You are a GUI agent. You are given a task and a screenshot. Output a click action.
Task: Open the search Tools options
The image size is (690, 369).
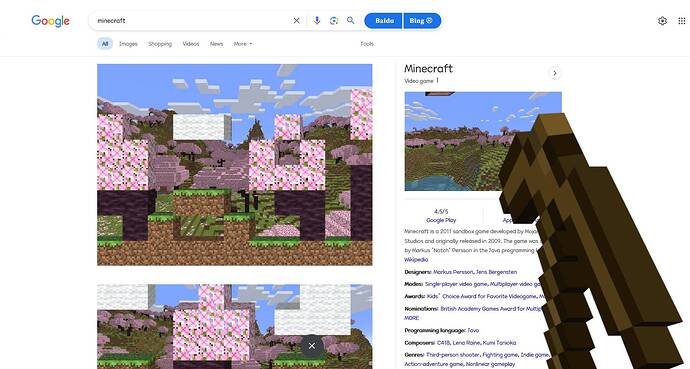[x=367, y=44]
